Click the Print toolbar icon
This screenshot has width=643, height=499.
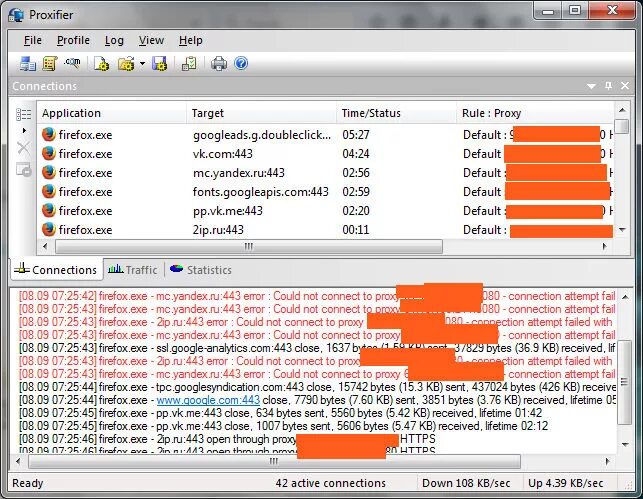click(219, 64)
